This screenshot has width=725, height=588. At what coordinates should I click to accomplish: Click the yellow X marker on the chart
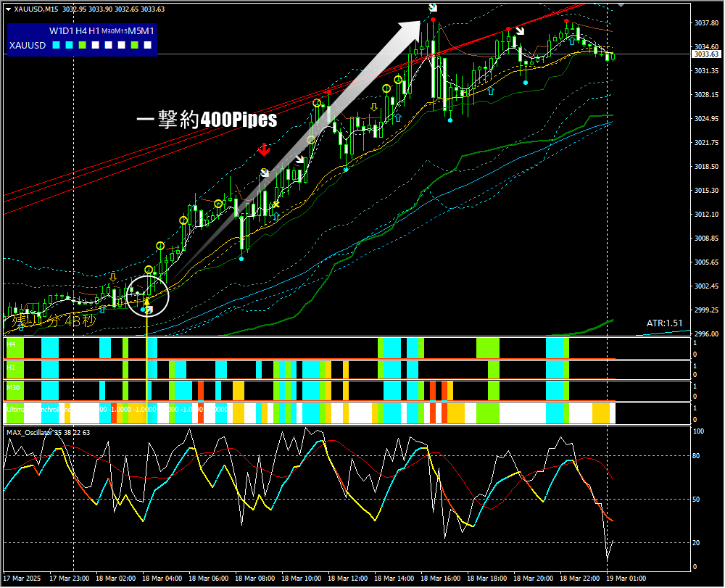pyautogui.click(x=276, y=204)
